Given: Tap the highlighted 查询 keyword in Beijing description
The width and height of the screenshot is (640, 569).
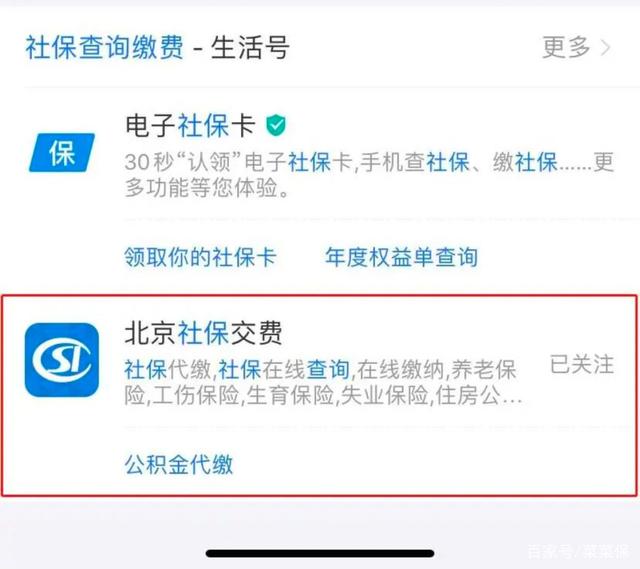Looking at the screenshot, I should click(x=328, y=370).
